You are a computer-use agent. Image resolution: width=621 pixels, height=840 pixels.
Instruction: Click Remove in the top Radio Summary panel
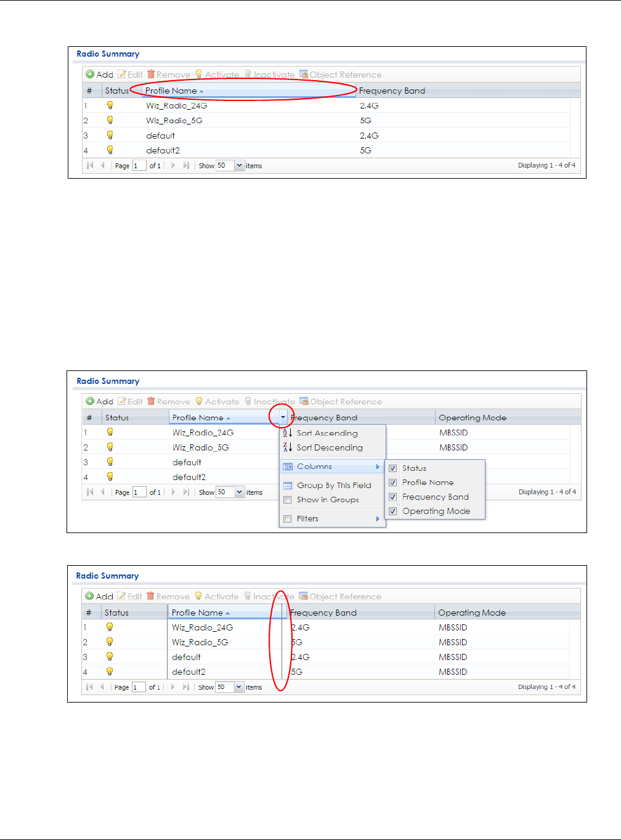tap(169, 75)
